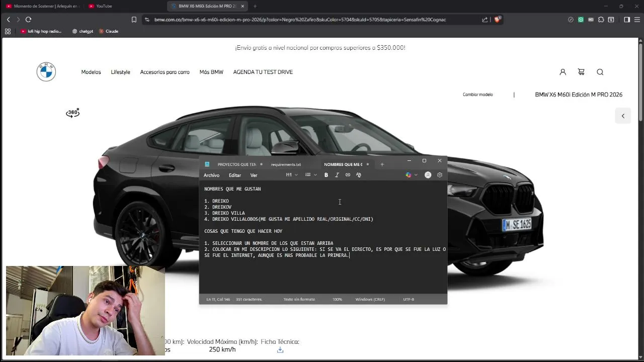Apply bold formatting in Notepad
Image resolution: width=644 pixels, height=362 pixels.
pyautogui.click(x=326, y=175)
